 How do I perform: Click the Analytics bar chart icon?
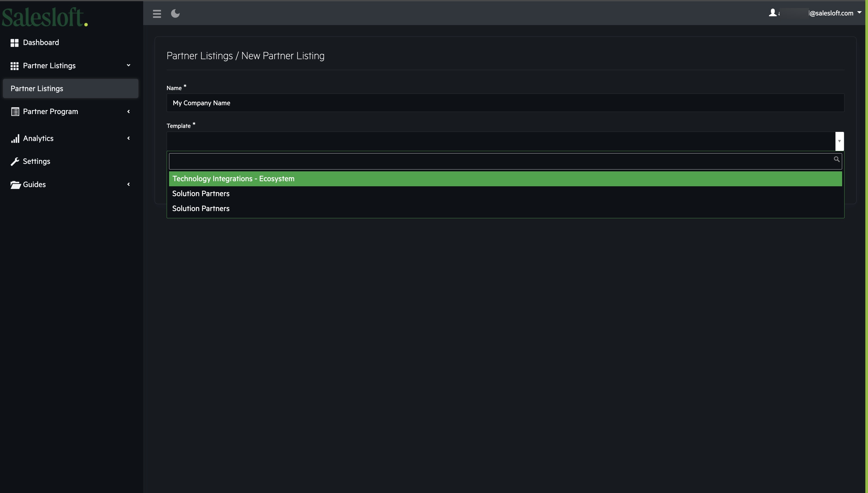tap(15, 139)
